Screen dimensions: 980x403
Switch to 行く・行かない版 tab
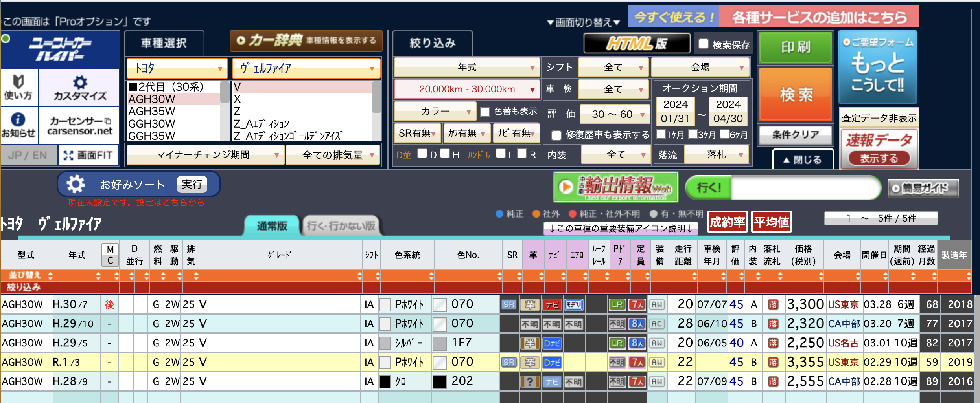(x=341, y=226)
